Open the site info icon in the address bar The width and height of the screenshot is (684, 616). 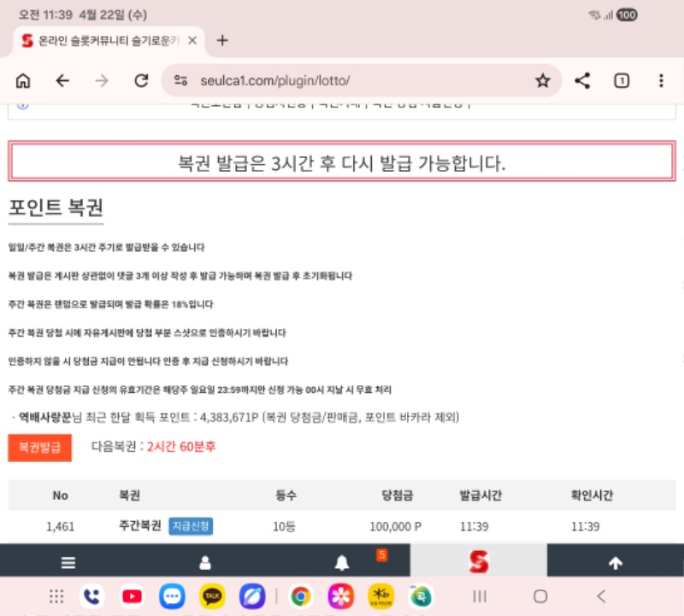180,80
